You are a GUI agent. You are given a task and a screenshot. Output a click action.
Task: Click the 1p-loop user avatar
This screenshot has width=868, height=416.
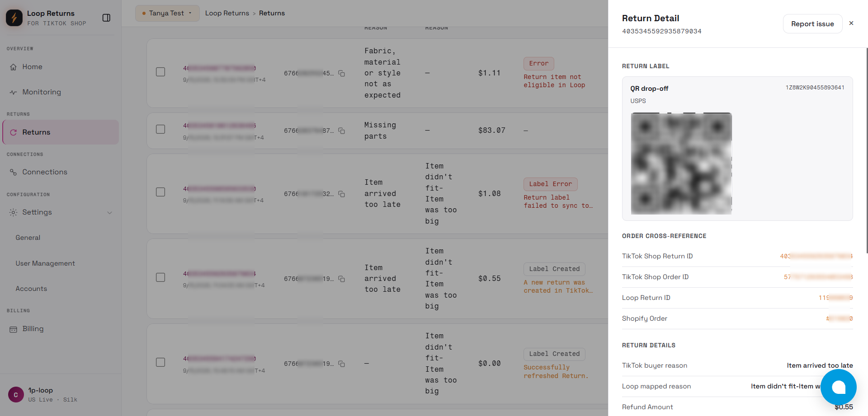(16, 395)
